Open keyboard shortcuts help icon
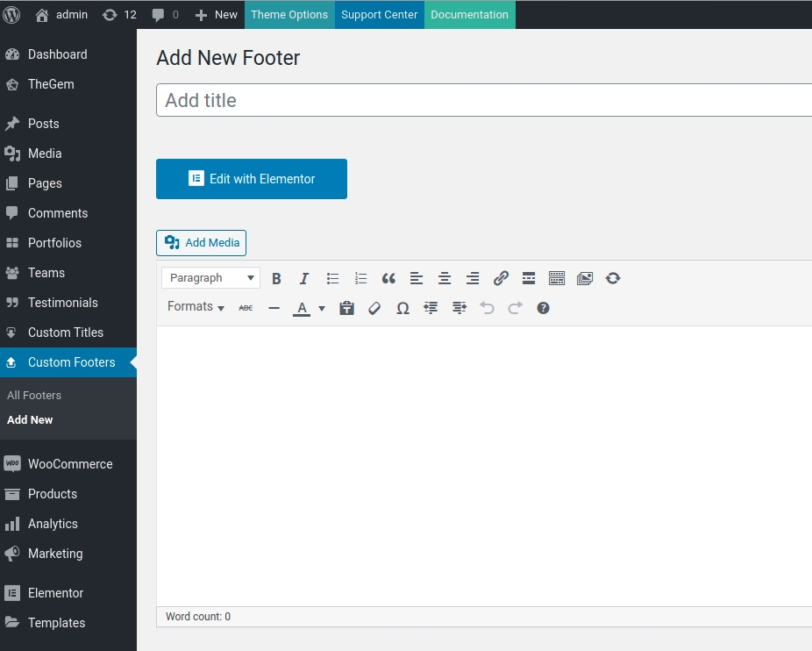 click(543, 308)
